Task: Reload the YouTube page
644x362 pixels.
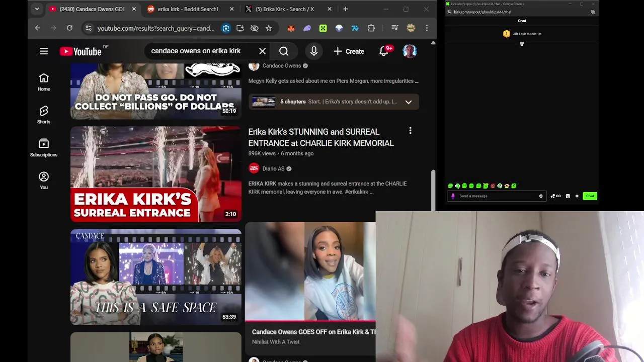Action: coord(69,28)
